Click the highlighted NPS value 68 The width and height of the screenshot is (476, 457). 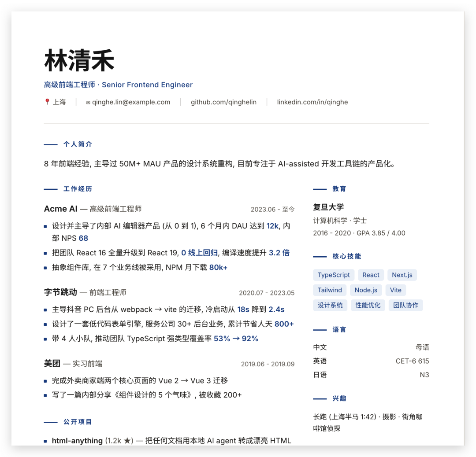(x=83, y=238)
